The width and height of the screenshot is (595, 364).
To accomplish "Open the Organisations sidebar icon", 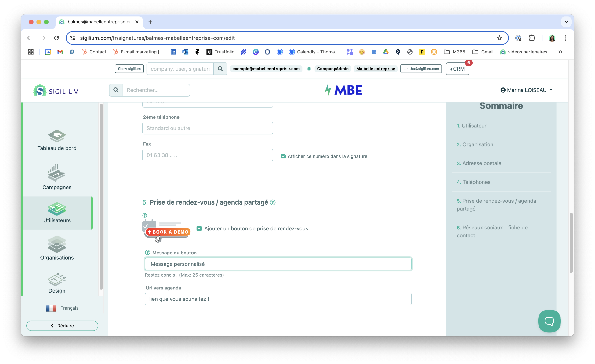I will click(x=57, y=244).
